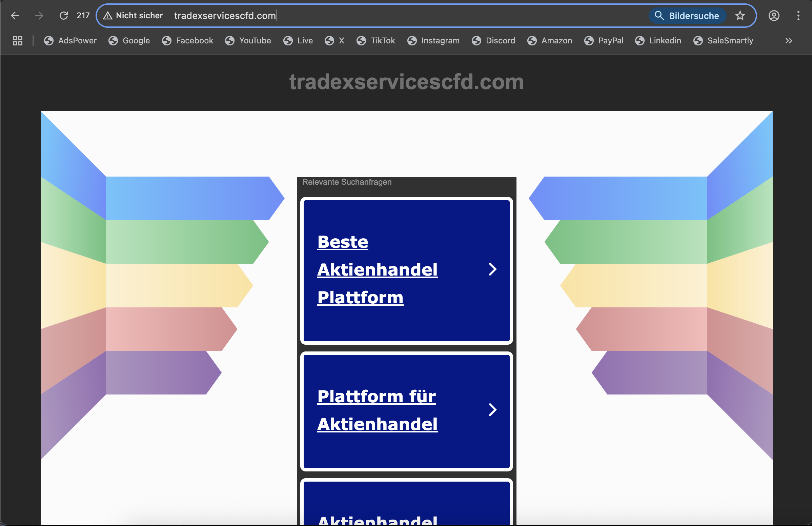
Task: Click the Nicht sicher security warning
Action: tap(134, 16)
